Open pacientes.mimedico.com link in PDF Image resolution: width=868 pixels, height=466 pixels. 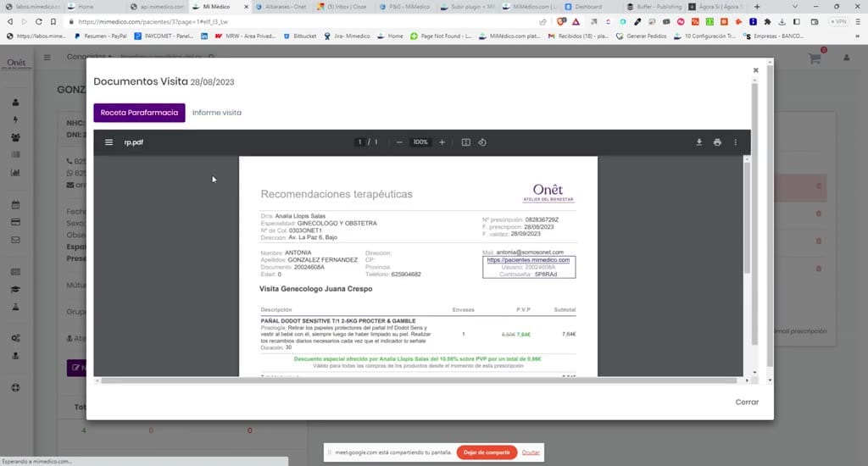click(528, 260)
